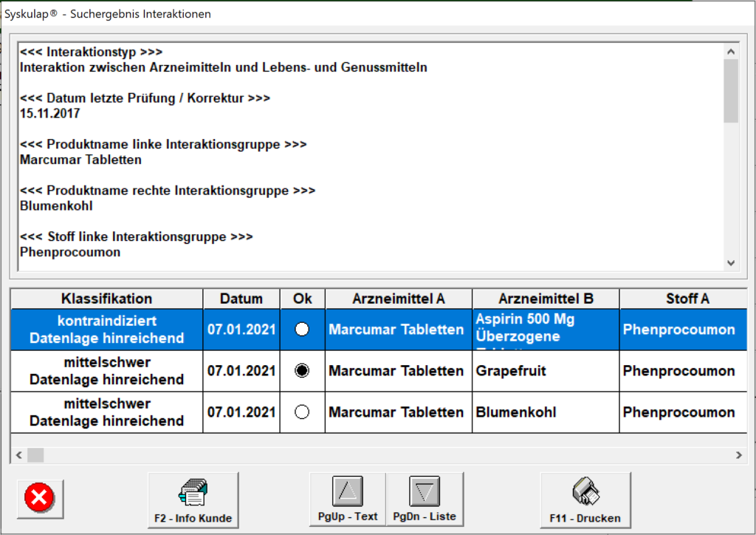This screenshot has height=535, width=756.
Task: Click the date 07.01.2021 in the Blumenkohl row
Action: tap(241, 412)
